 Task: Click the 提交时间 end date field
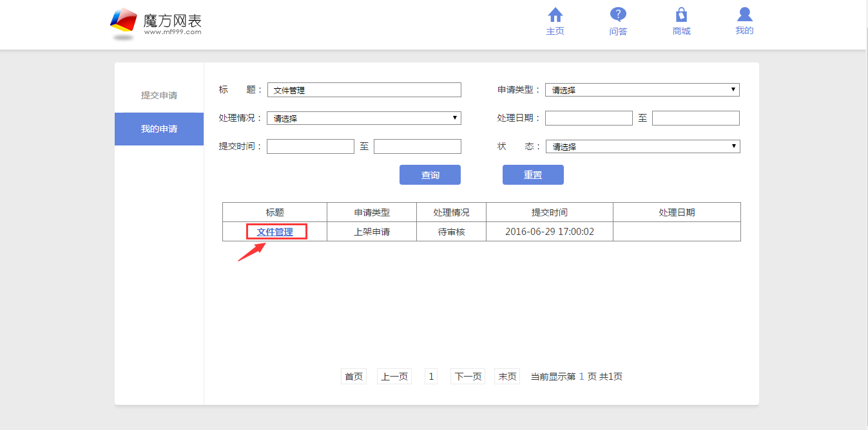point(418,147)
